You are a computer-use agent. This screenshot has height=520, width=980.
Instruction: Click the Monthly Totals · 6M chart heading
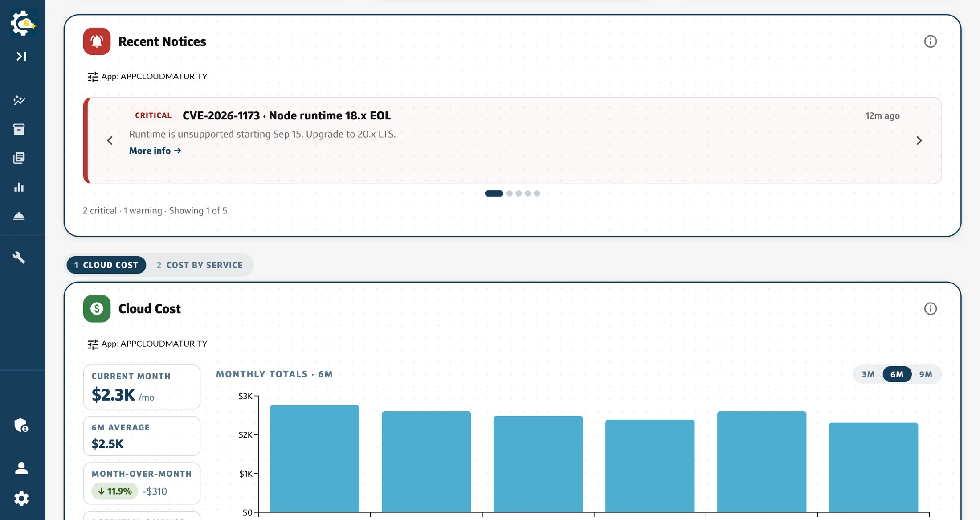coord(274,374)
